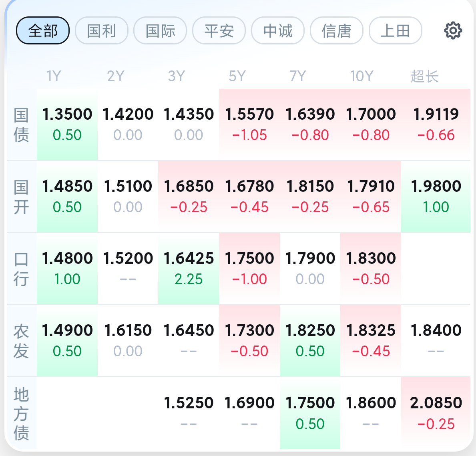Click the 国开 row label
The image size is (476, 456).
[x=21, y=197]
